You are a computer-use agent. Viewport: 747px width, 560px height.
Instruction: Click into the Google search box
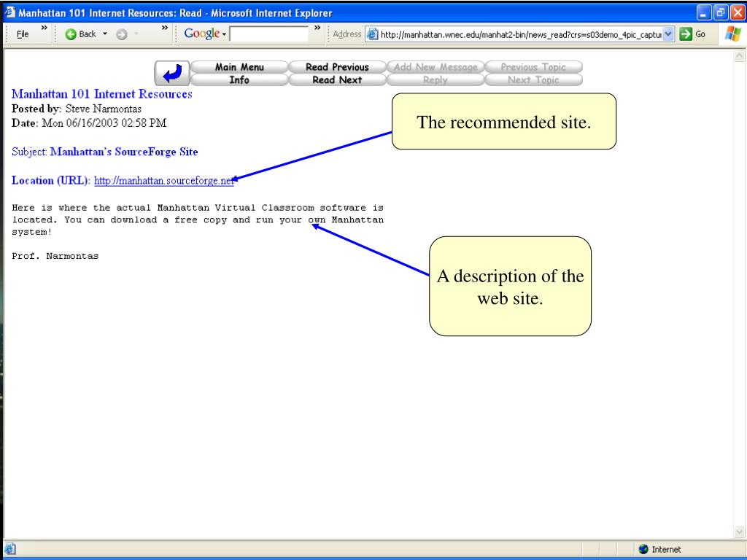[268, 34]
